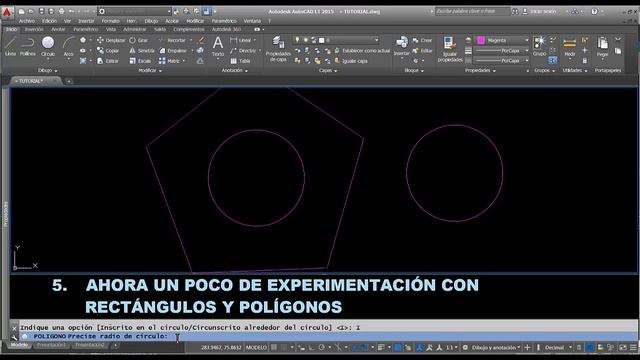Switch to the Modelo layout tab
640x360 pixels.
[19, 345]
